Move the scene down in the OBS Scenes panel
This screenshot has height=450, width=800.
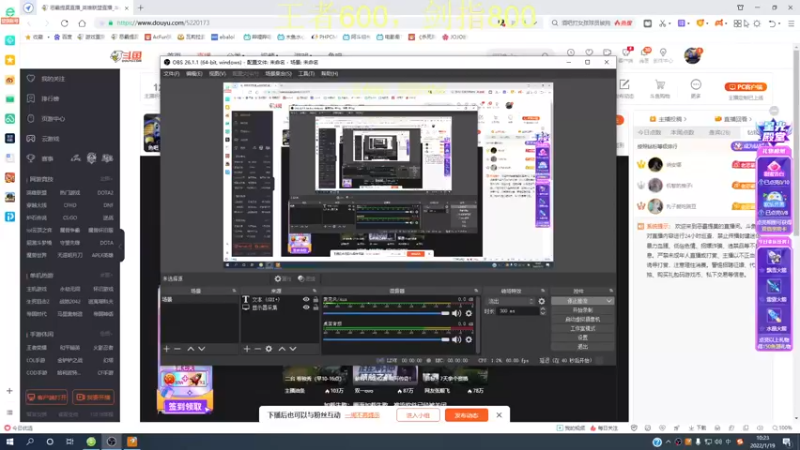pos(202,349)
